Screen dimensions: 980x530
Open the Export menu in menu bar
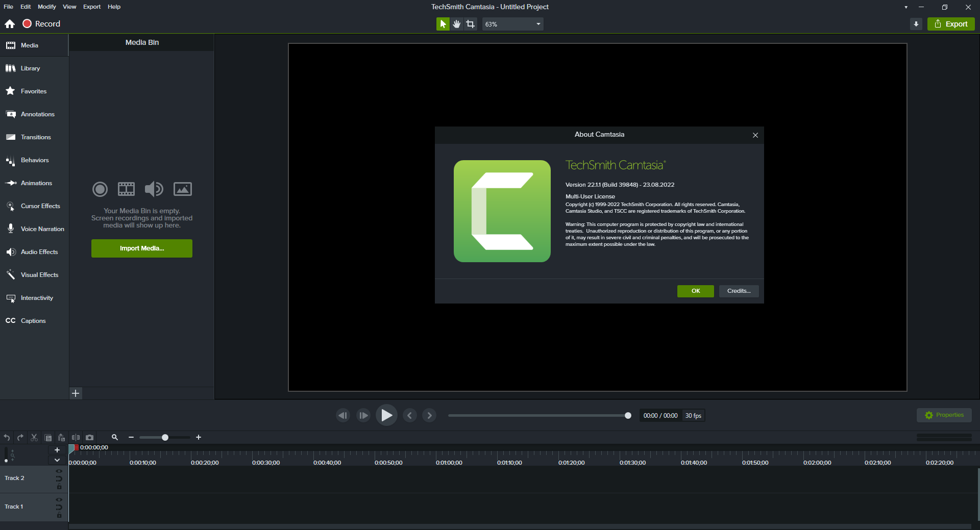pos(92,7)
